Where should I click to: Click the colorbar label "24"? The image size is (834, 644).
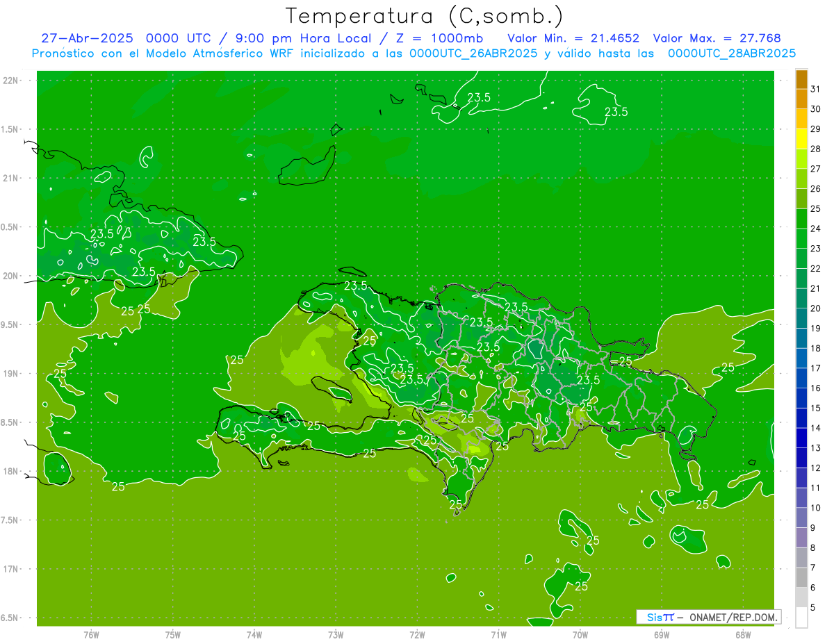point(816,229)
